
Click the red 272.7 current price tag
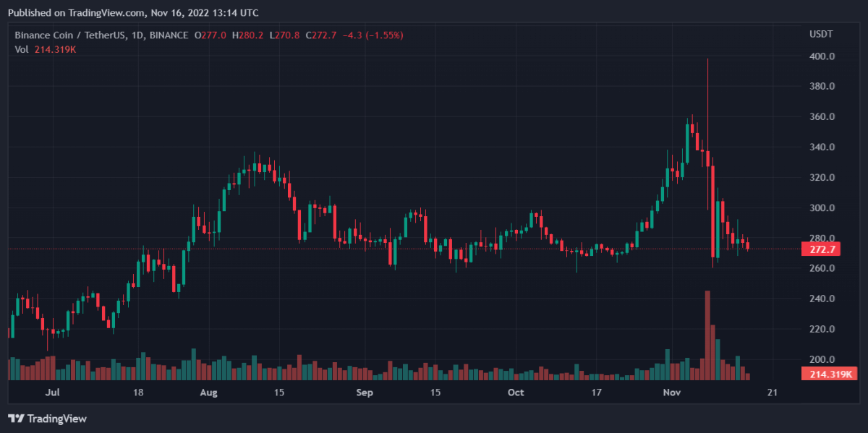tap(824, 249)
